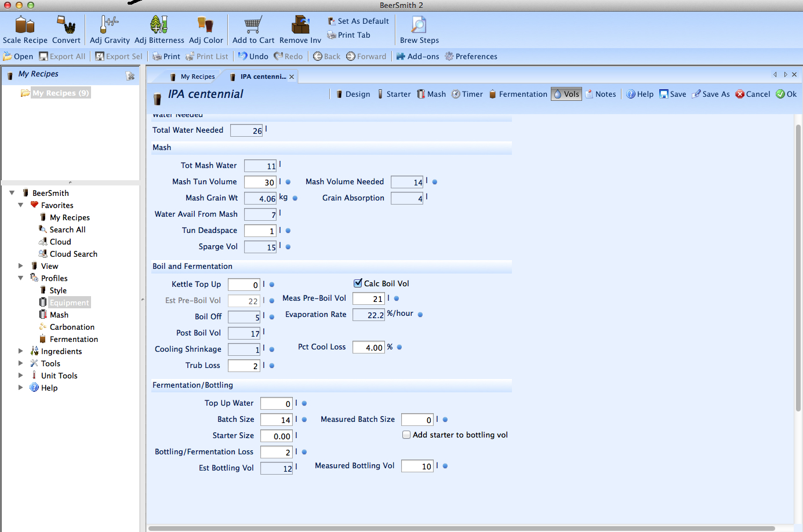Collapse the Profiles tree node
This screenshot has height=532, width=803.
point(21,278)
